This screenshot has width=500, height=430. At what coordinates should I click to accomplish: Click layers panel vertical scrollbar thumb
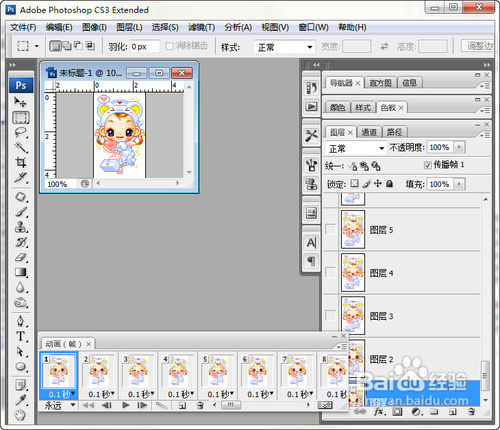click(x=485, y=376)
